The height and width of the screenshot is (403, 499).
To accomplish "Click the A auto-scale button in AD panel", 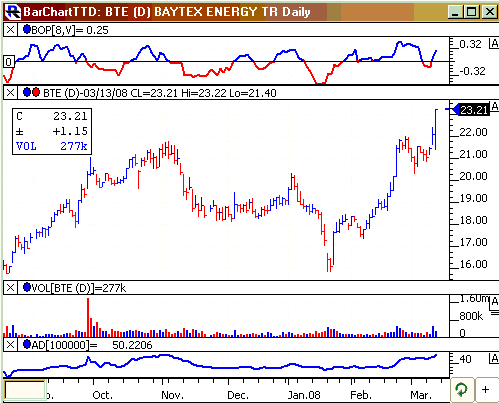I will coord(494,359).
